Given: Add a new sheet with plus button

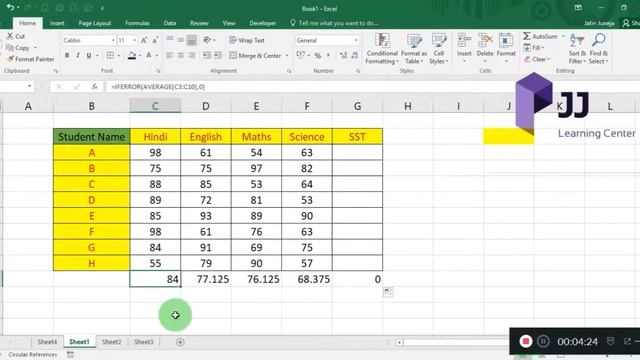Looking at the screenshot, I should [180, 342].
